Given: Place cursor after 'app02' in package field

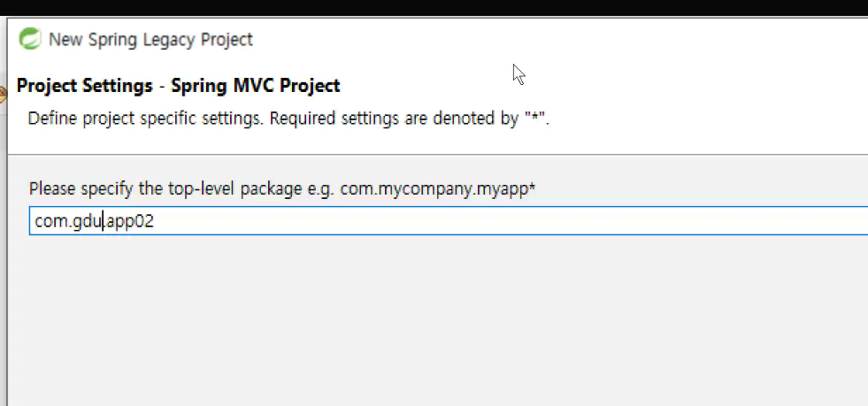Looking at the screenshot, I should (155, 221).
